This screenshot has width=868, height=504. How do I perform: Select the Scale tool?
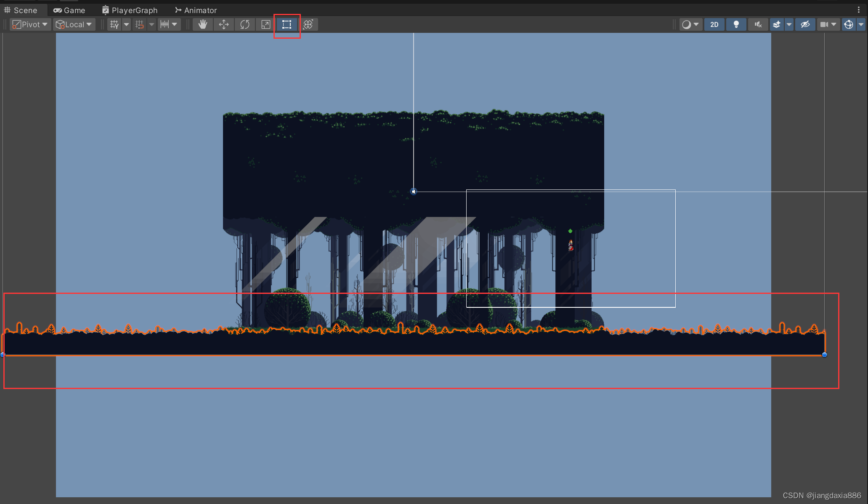click(x=265, y=24)
